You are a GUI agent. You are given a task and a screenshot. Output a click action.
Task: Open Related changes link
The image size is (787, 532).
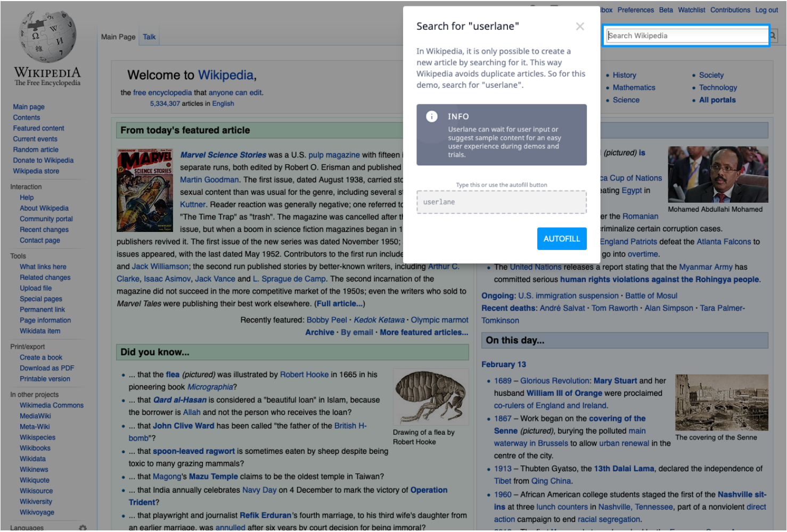pos(45,277)
